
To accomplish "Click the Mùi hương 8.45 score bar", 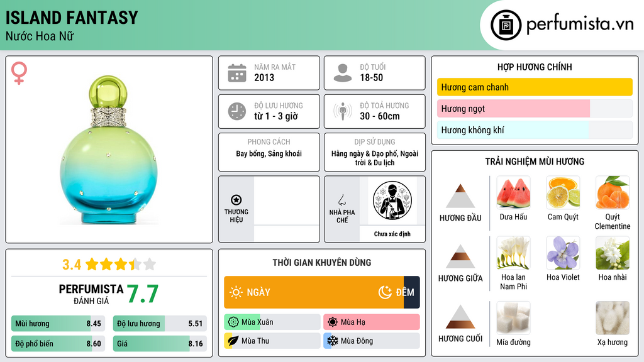I will click(x=58, y=324).
